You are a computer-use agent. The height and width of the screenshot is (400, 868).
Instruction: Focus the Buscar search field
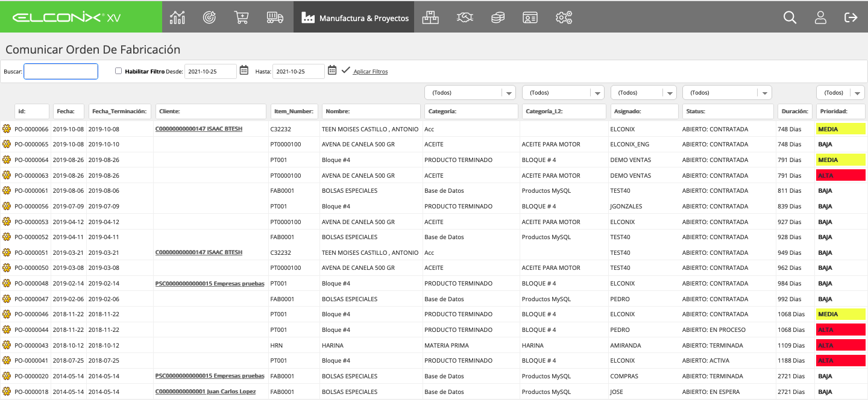(61, 71)
